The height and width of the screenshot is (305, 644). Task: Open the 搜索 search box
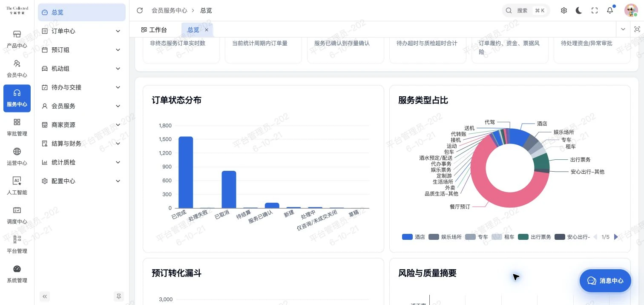pyautogui.click(x=526, y=11)
